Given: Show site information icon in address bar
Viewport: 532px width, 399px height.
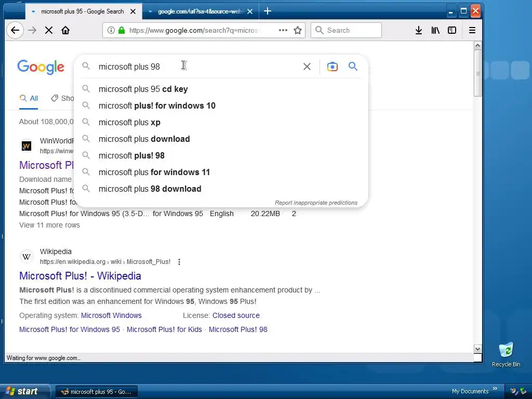Looking at the screenshot, I should pyautogui.click(x=111, y=30).
